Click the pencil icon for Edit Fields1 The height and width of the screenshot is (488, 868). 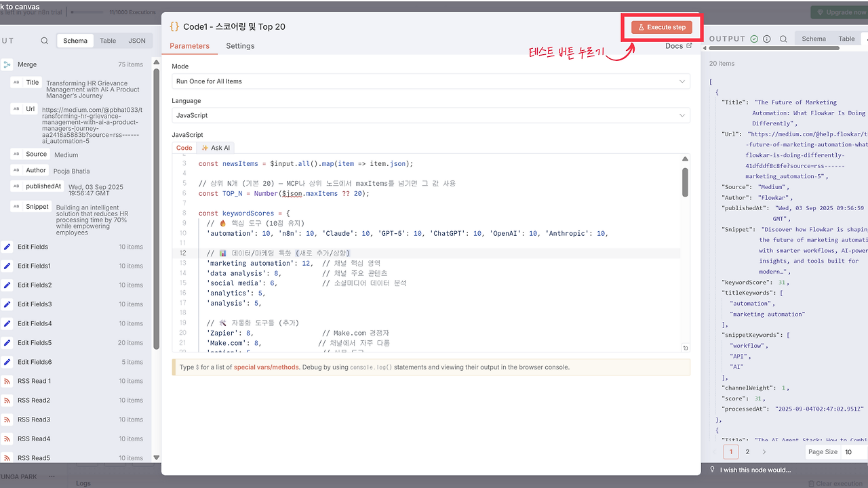coord(7,266)
